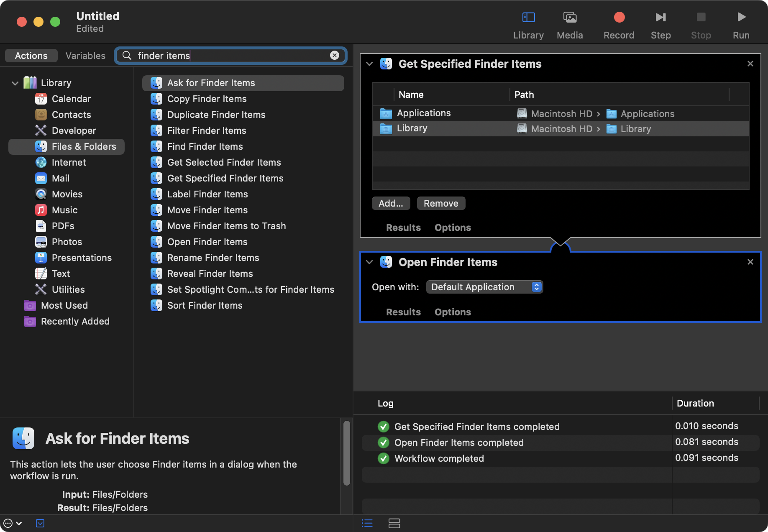
Task: Select Move Finder Items to Trash action
Action: [226, 226]
